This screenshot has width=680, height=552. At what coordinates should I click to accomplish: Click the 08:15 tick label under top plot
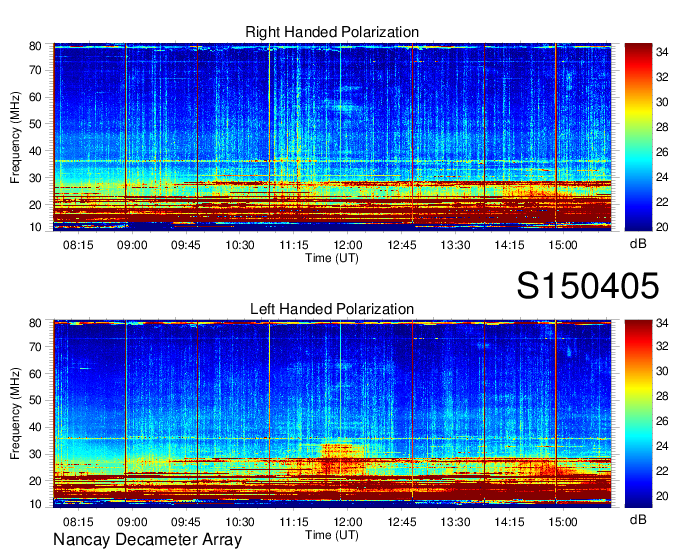click(78, 245)
